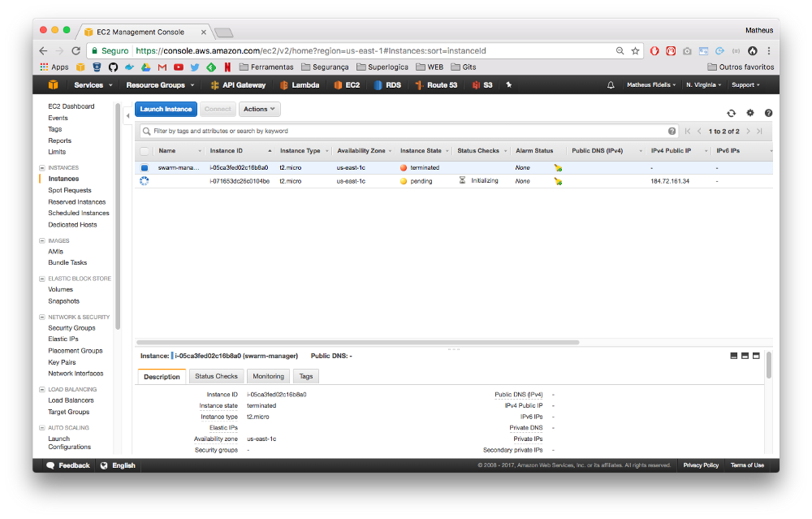The width and height of the screenshot is (812, 519).
Task: Focus the filter by tags search field
Action: tap(408, 131)
